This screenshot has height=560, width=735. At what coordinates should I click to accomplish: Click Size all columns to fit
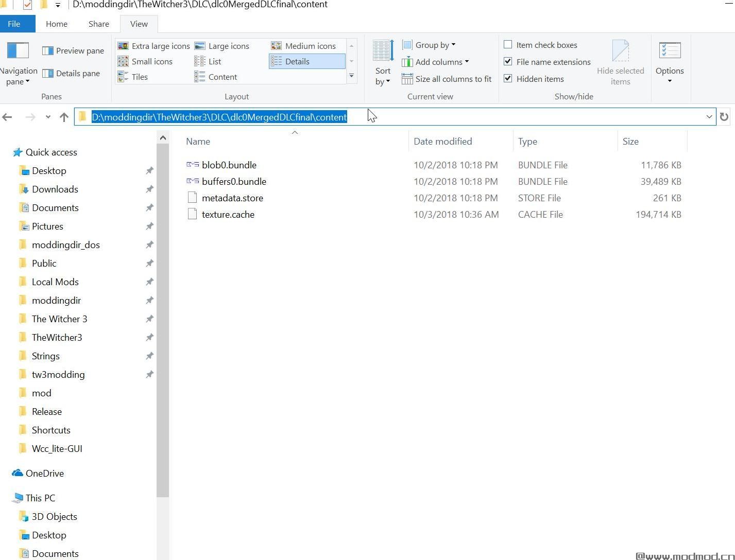coord(447,79)
